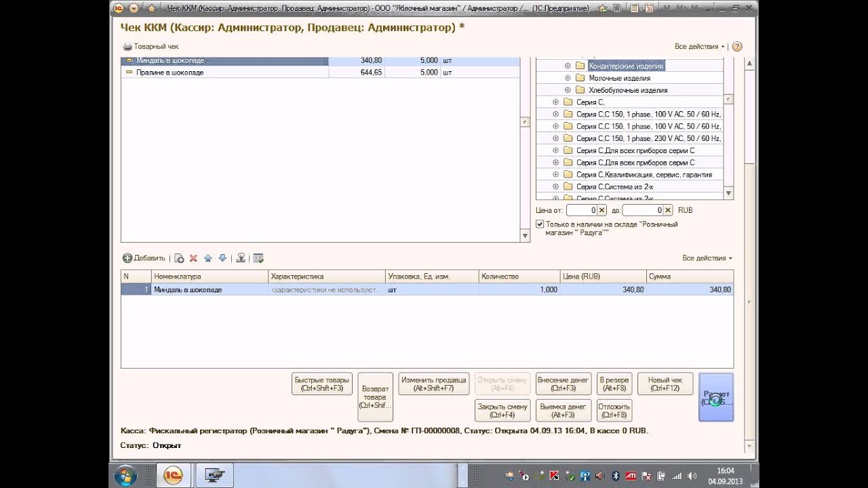Clear the 'Цена от' field with X
868x488 pixels.
pyautogui.click(x=601, y=211)
